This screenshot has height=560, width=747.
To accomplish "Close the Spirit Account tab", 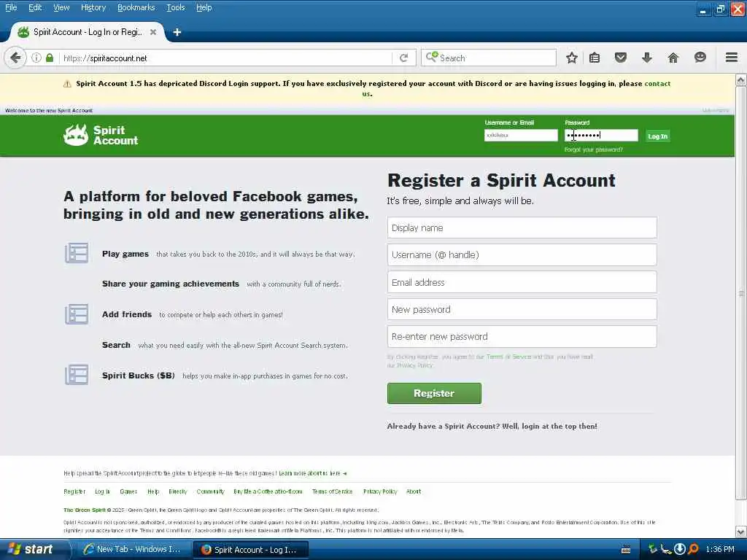I will [153, 32].
